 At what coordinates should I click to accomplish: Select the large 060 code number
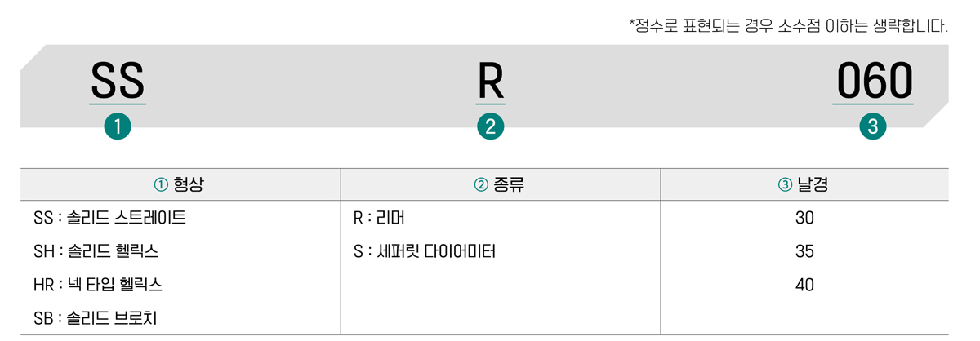point(873,82)
